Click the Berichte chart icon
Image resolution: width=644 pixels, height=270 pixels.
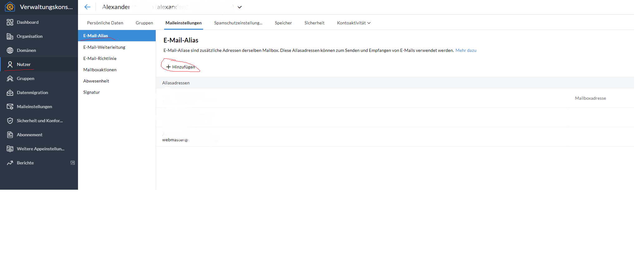pyautogui.click(x=10, y=163)
